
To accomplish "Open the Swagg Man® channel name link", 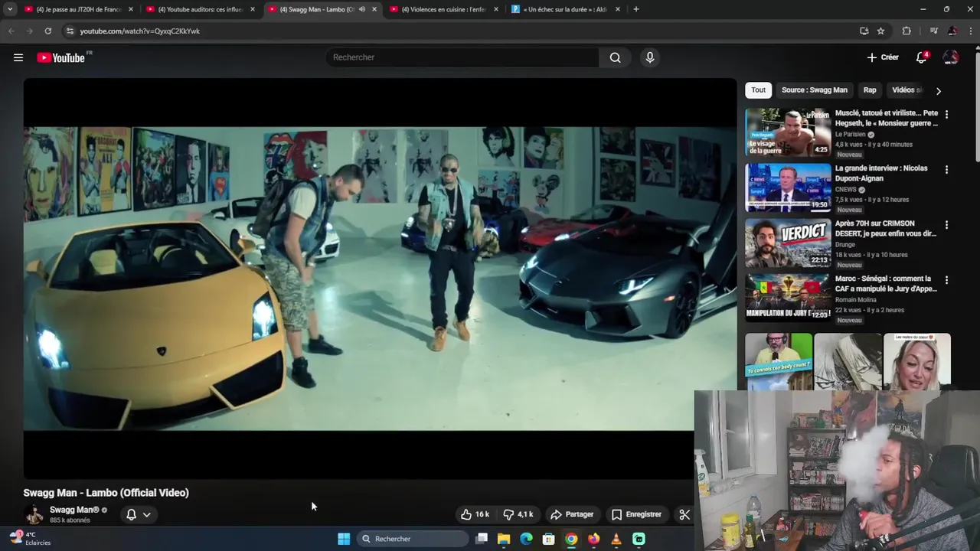I will coord(74,510).
